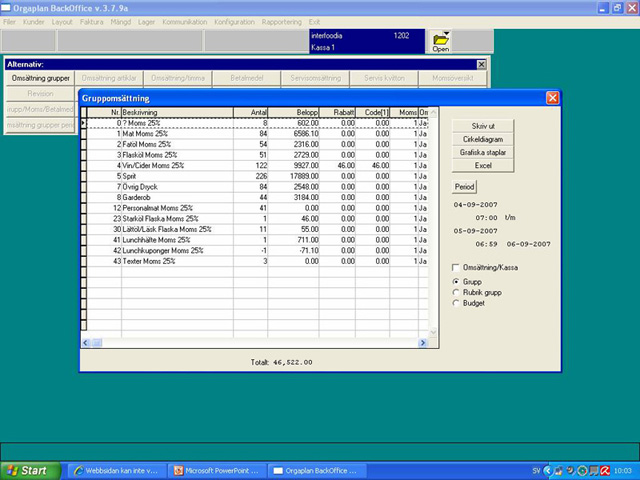The image size is (640, 480).
Task: Select the row Fatöl Moms 25%
Action: 257,144
